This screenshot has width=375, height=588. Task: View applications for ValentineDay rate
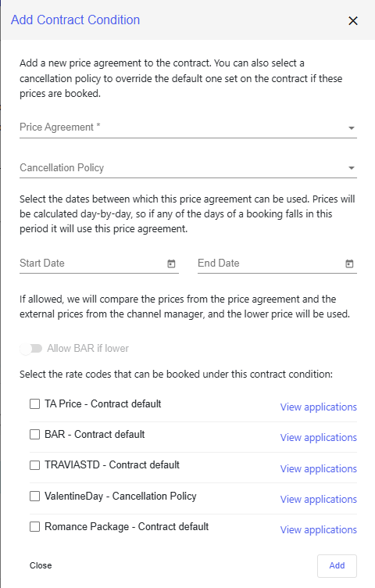[x=319, y=500]
